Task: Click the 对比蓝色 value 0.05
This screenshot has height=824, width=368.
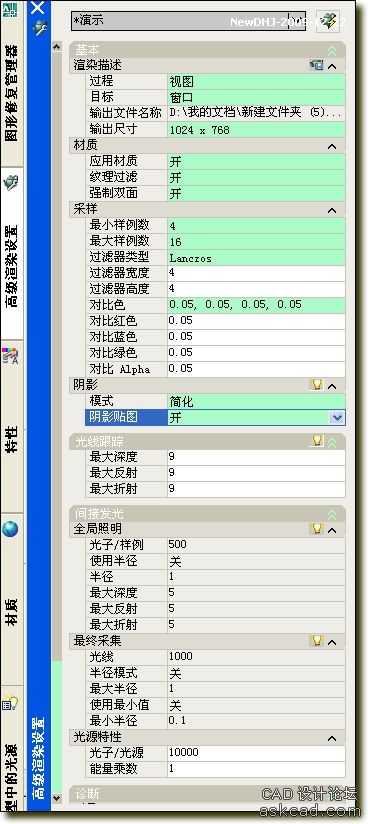Action: point(256,337)
